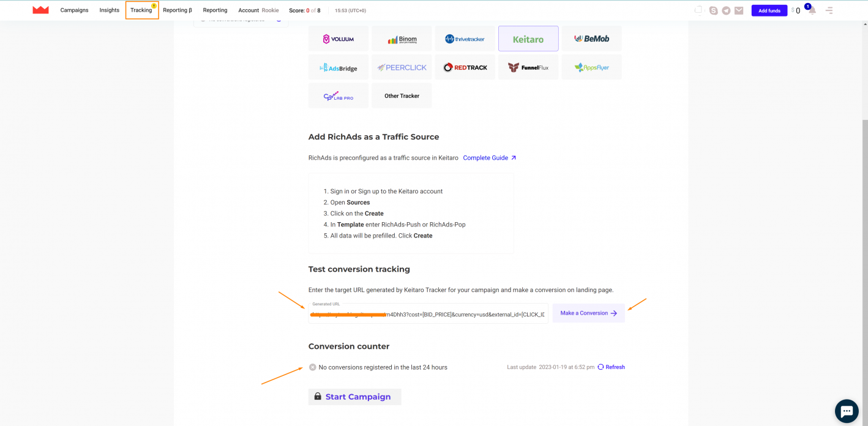Click Make a Conversion button
The width and height of the screenshot is (868, 426).
click(x=588, y=313)
